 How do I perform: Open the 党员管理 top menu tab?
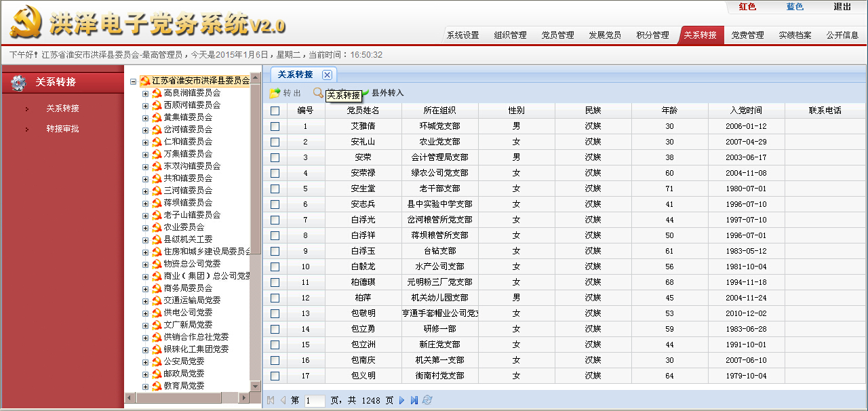557,35
